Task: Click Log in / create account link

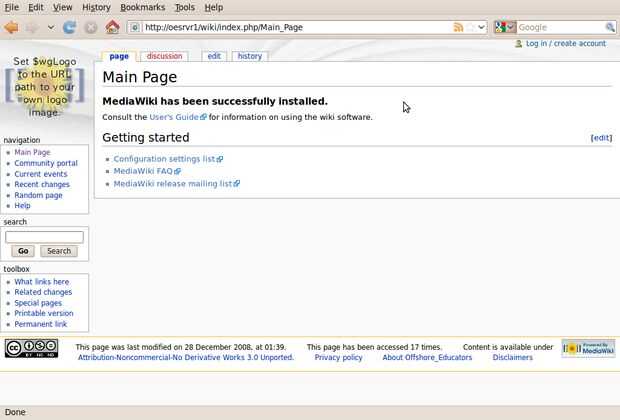Action: (x=566, y=44)
